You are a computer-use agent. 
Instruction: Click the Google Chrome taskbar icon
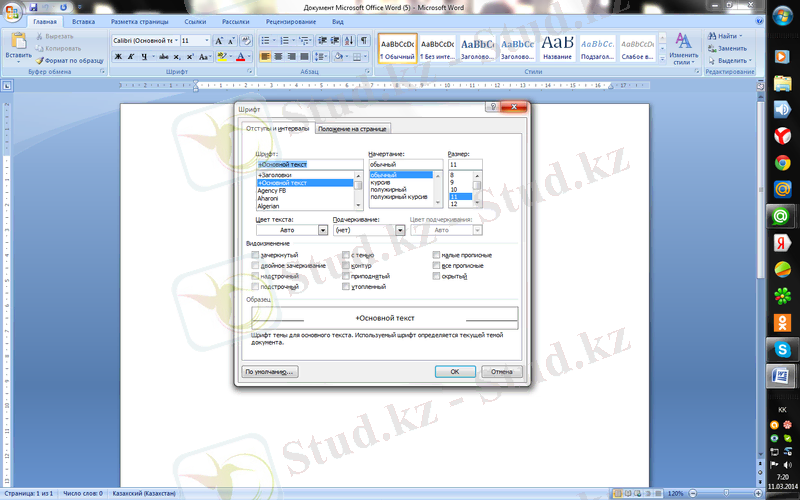click(781, 161)
